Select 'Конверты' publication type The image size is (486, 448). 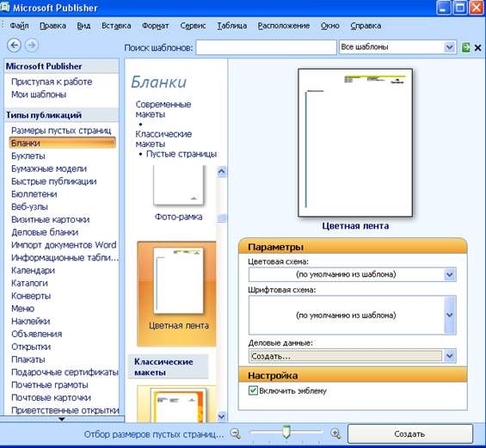31,296
